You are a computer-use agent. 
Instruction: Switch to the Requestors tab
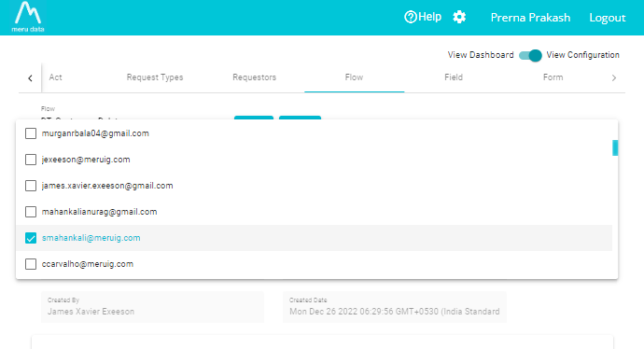pyautogui.click(x=254, y=77)
